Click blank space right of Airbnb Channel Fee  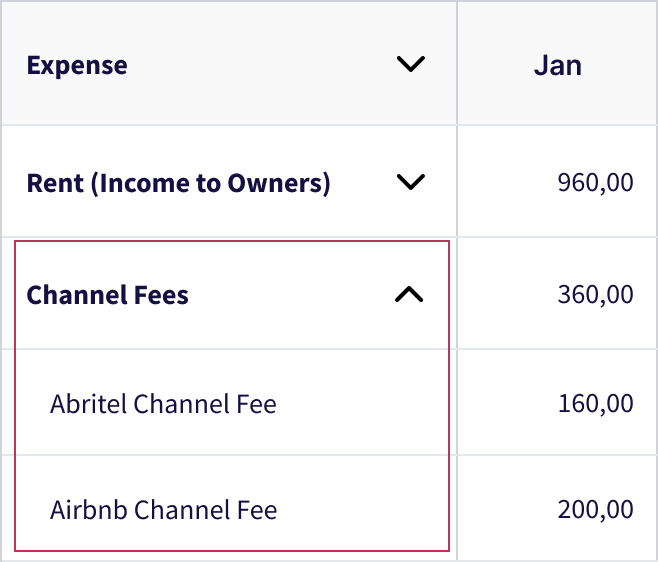pos(360,510)
